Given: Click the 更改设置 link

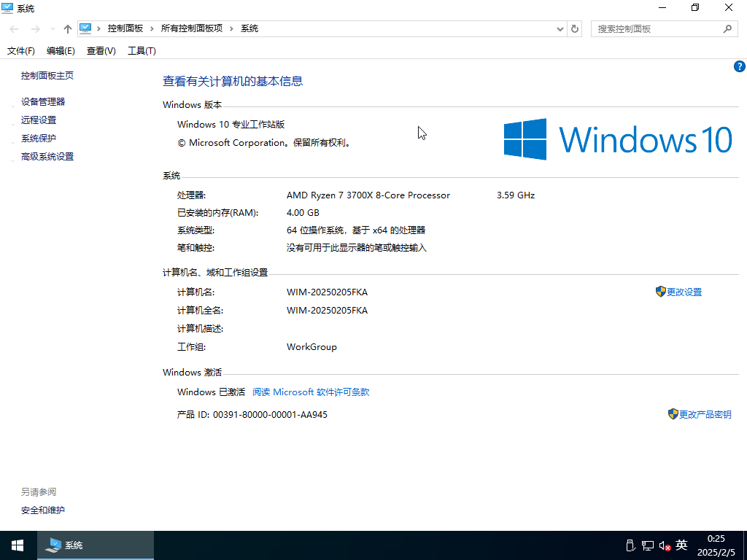Looking at the screenshot, I should [x=684, y=292].
